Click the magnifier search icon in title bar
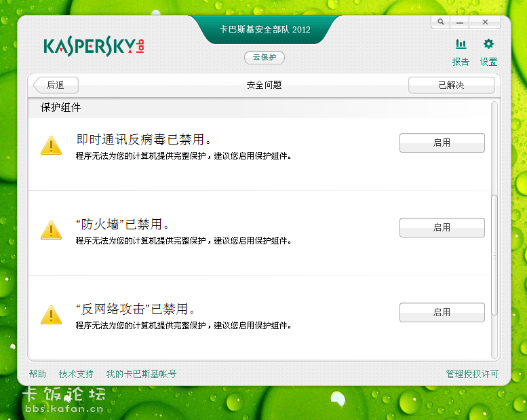 click(x=441, y=22)
